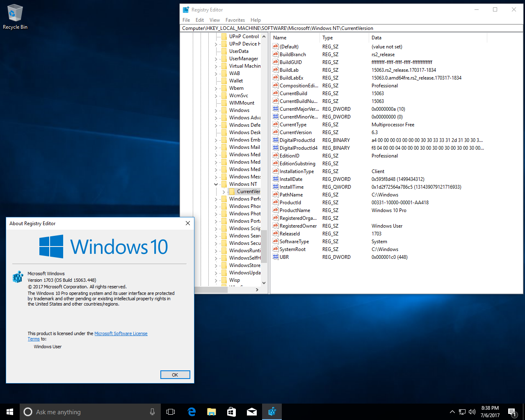Click the Wallet folder icon
This screenshot has width=525, height=420.
tap(224, 81)
